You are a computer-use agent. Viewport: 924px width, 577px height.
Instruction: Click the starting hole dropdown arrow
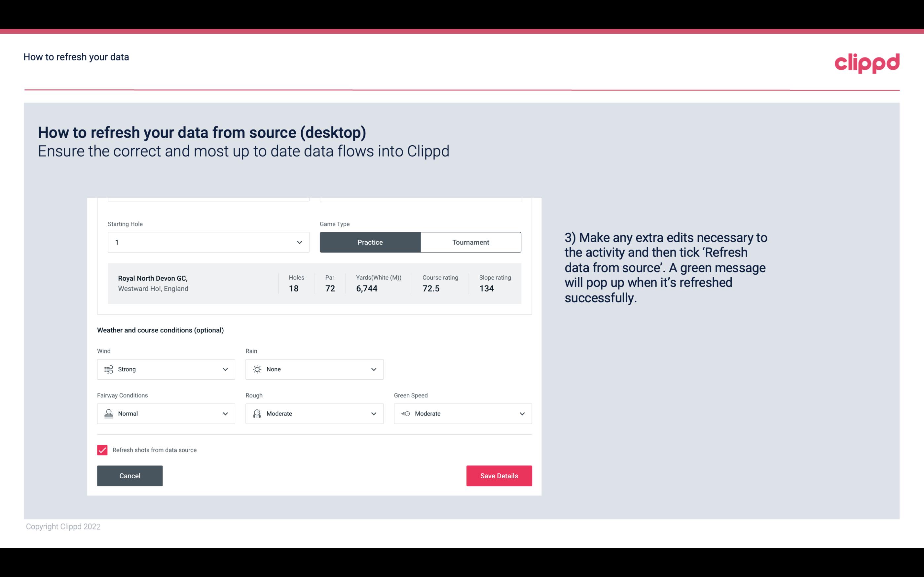[299, 241]
